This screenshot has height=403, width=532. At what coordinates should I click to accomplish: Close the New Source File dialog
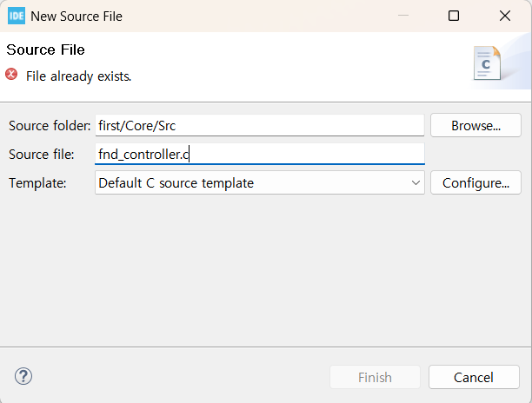pos(505,16)
